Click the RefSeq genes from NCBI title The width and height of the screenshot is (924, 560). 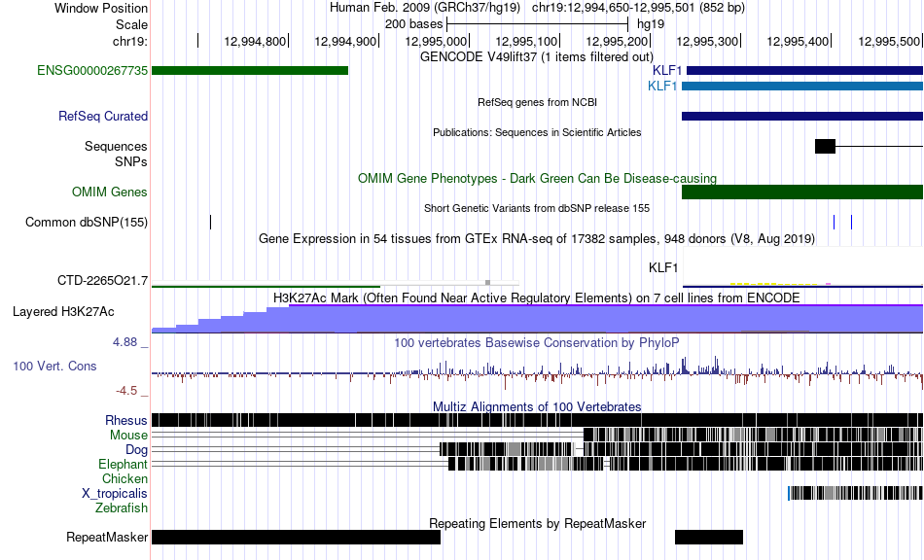538,102
